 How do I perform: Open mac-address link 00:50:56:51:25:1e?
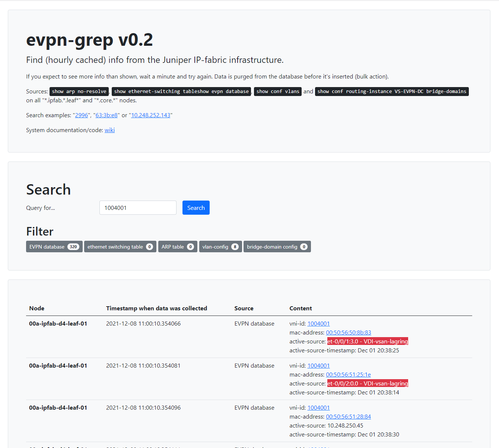tap(349, 375)
